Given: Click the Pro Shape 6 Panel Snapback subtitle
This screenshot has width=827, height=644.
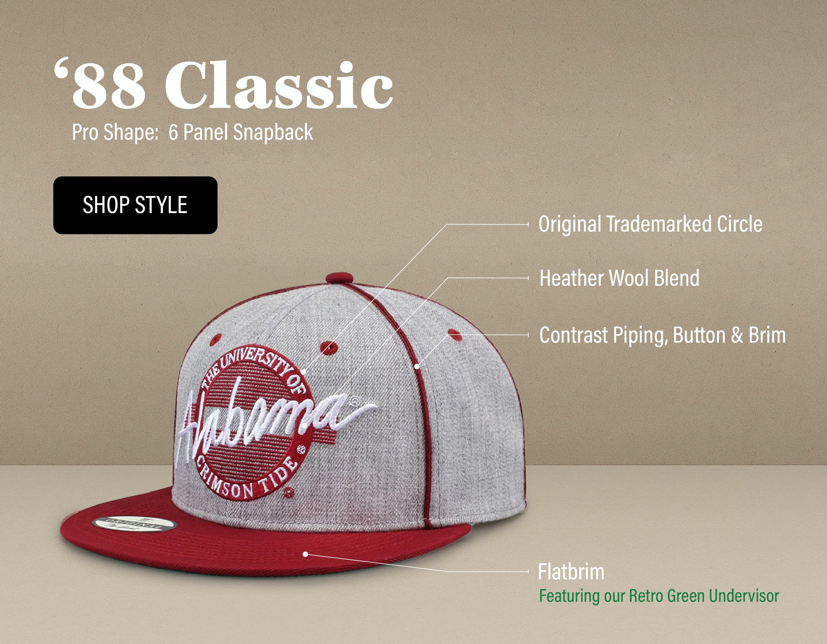Looking at the screenshot, I should [x=192, y=132].
